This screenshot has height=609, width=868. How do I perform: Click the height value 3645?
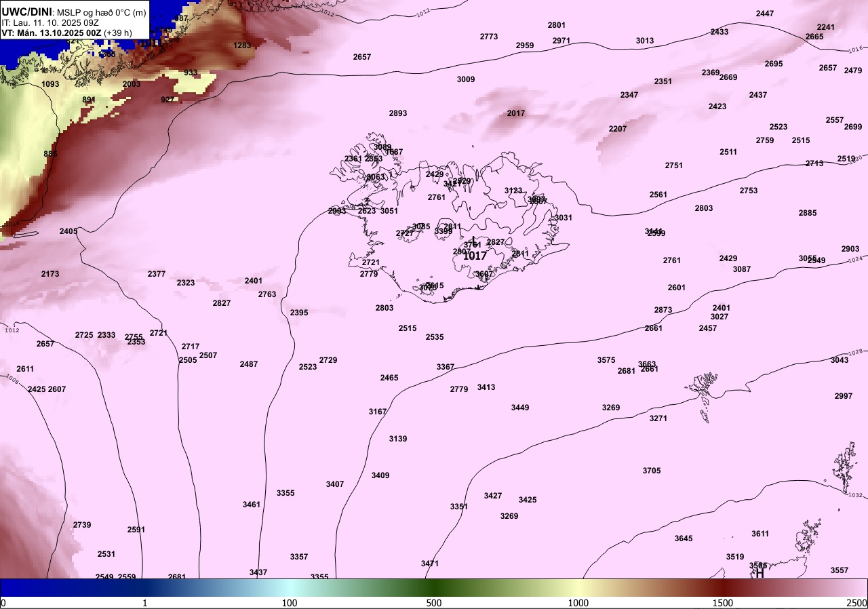coord(684,538)
